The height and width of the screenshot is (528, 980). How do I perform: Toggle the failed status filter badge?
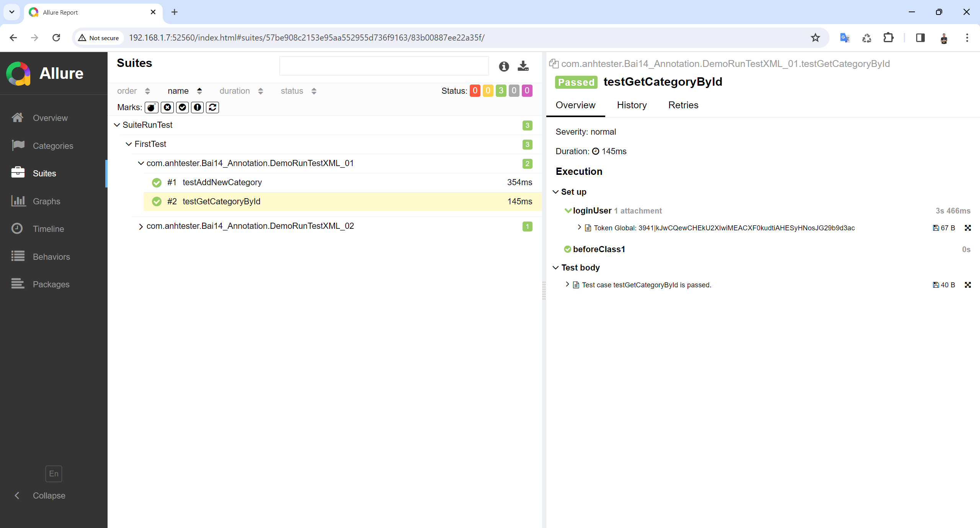pyautogui.click(x=475, y=91)
